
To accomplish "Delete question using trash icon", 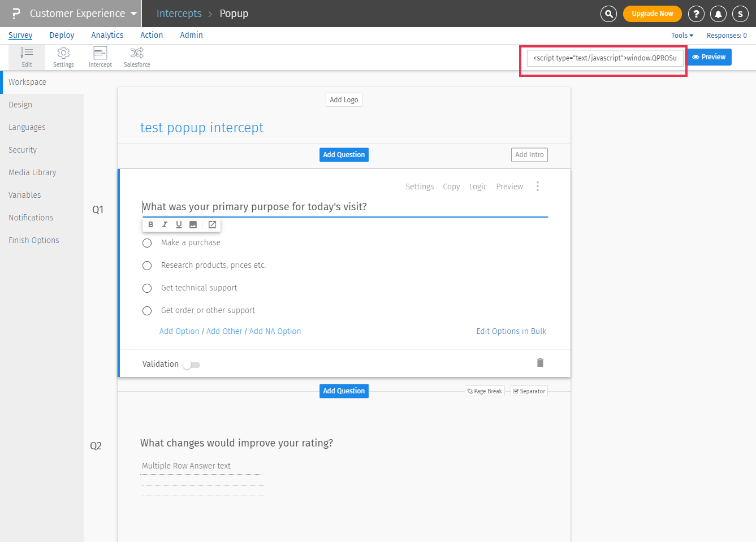I will [x=540, y=363].
